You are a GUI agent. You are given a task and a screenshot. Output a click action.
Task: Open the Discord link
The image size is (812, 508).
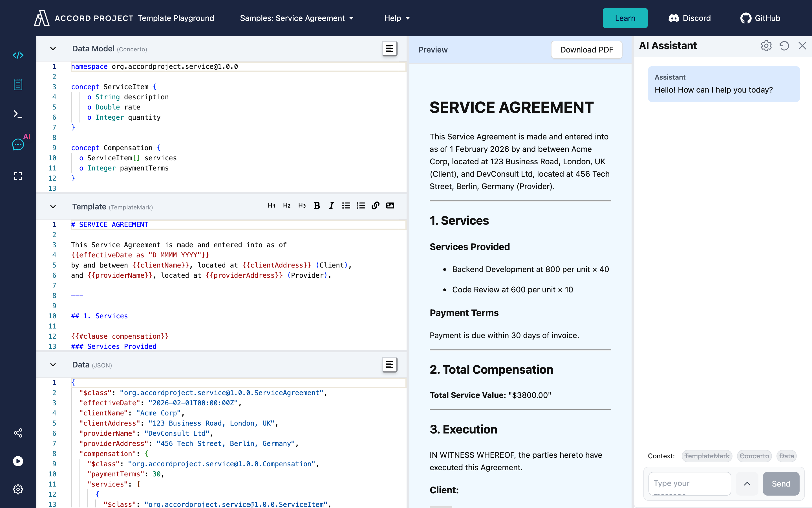pos(690,18)
